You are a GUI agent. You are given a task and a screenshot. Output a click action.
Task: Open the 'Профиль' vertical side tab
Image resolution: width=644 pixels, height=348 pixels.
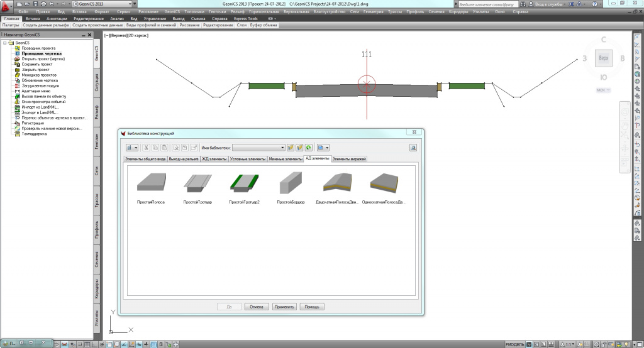coord(97,231)
